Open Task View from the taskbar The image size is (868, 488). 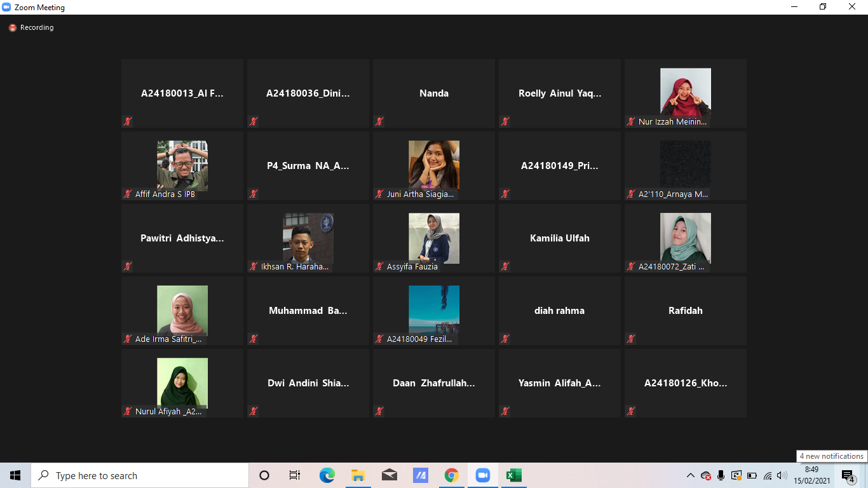[x=295, y=475]
